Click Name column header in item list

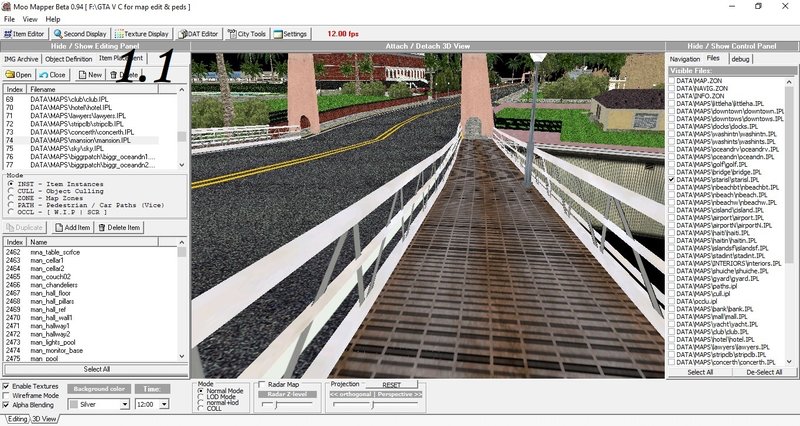[x=92, y=242]
